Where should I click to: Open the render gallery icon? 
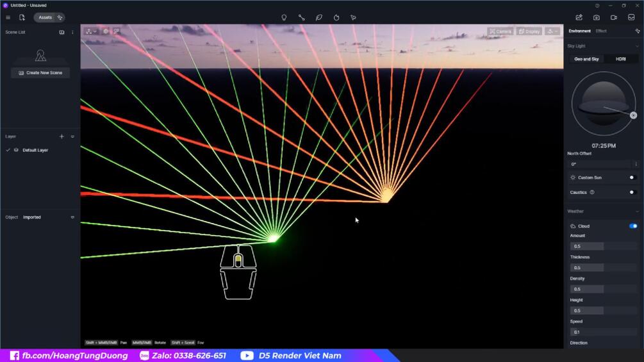631,18
